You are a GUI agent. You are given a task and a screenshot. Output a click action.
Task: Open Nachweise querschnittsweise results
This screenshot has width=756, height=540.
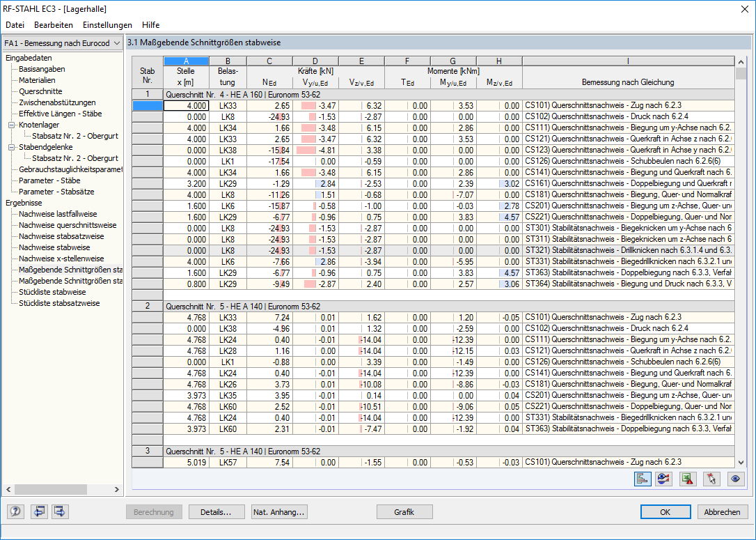[x=68, y=225]
